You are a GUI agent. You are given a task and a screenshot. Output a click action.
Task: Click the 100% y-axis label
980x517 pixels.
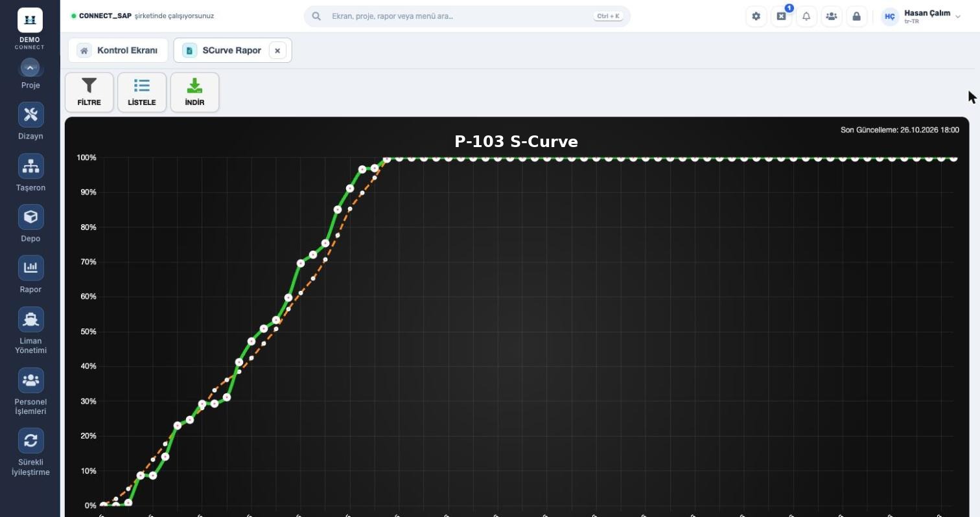point(86,157)
